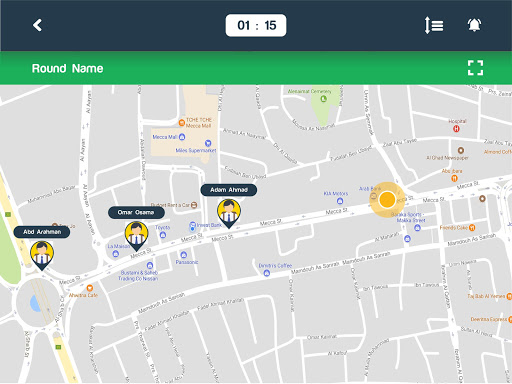Click the La Maison marker icon
This screenshot has width=512, height=384.
(x=115, y=254)
